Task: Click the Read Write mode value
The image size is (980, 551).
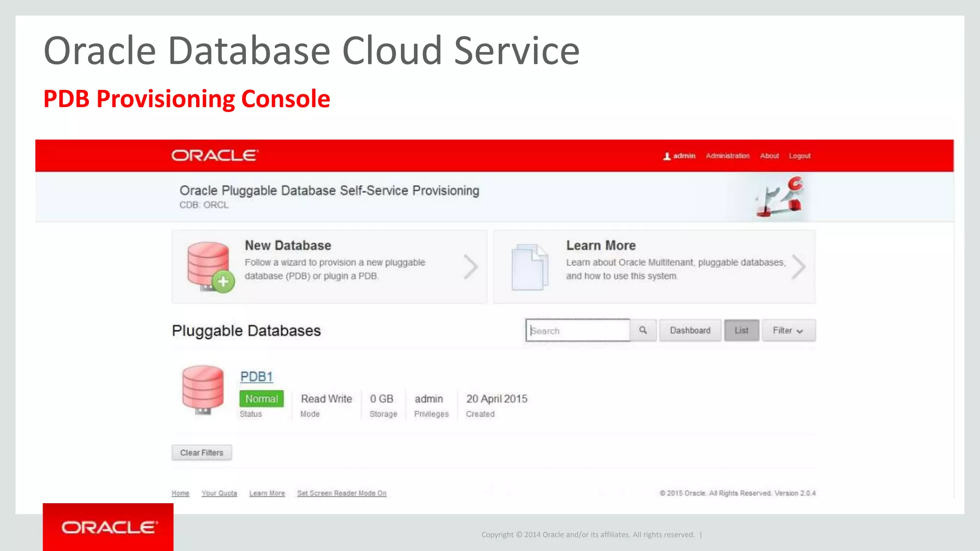Action: (326, 399)
